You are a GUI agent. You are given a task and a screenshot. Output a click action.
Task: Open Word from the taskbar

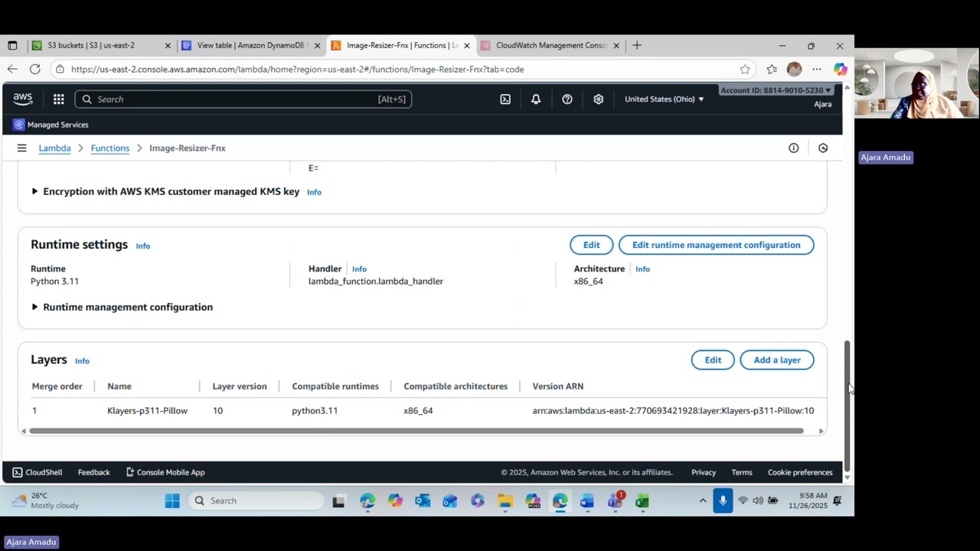click(x=587, y=501)
